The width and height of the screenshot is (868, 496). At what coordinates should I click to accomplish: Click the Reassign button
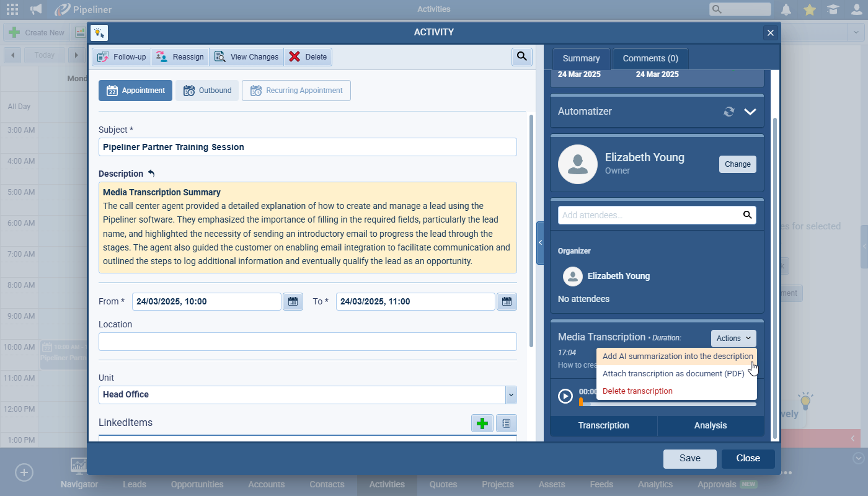coord(180,57)
